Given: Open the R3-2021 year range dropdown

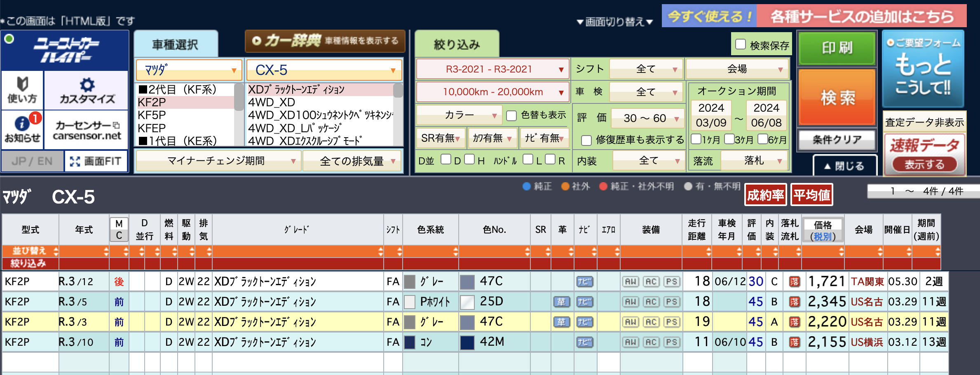Looking at the screenshot, I should pos(493,69).
